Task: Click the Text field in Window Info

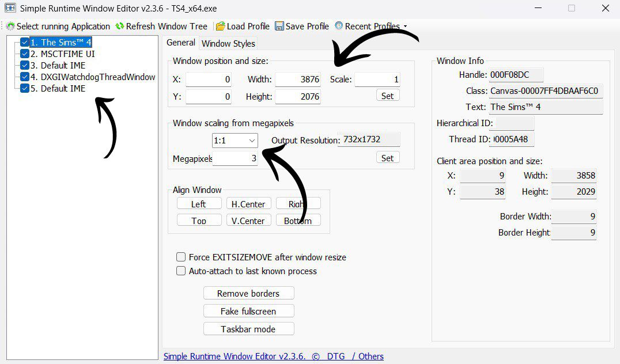Action: 546,107
